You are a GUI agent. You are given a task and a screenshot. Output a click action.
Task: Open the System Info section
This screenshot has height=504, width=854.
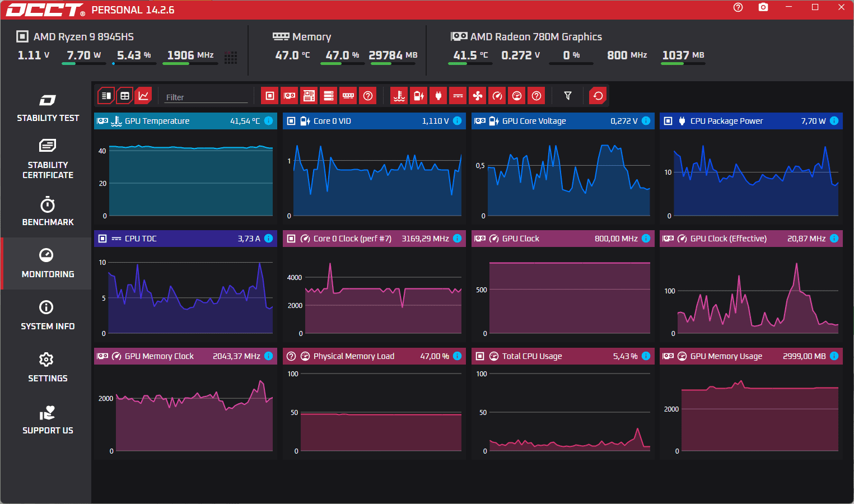pos(48,315)
